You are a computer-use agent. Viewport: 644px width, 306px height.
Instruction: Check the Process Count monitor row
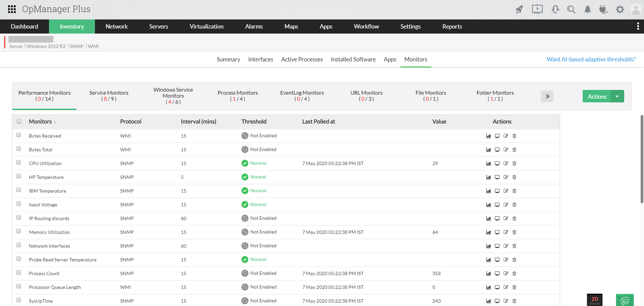19,272
